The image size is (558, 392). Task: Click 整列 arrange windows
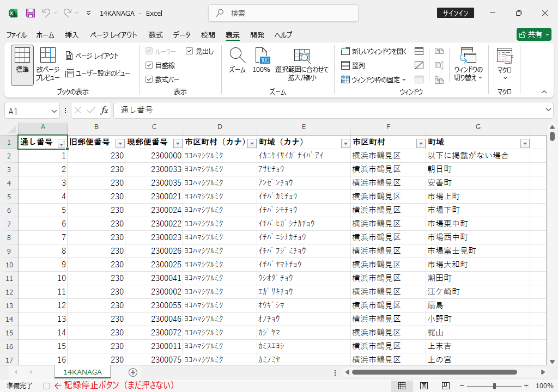pos(353,65)
